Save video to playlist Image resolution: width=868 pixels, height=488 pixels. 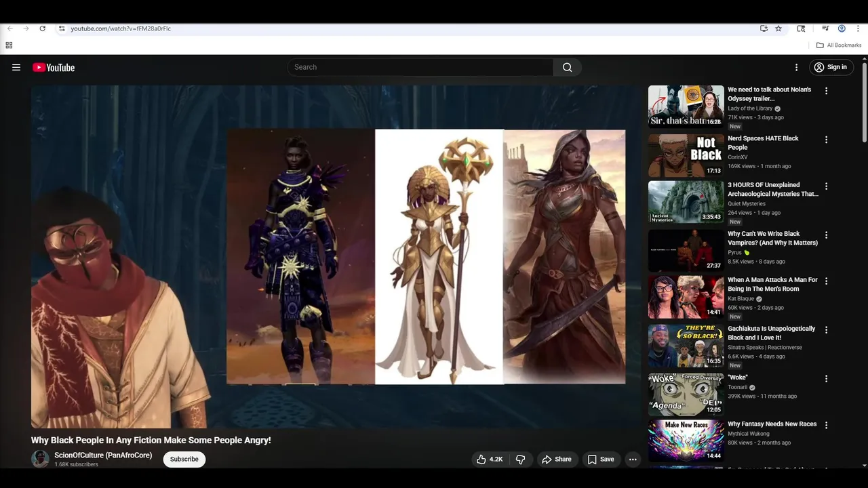point(601,460)
